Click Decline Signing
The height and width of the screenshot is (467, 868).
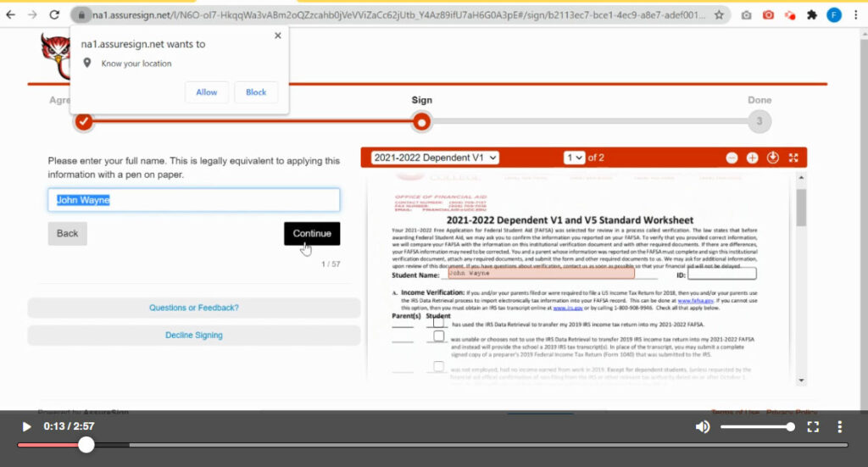194,336
